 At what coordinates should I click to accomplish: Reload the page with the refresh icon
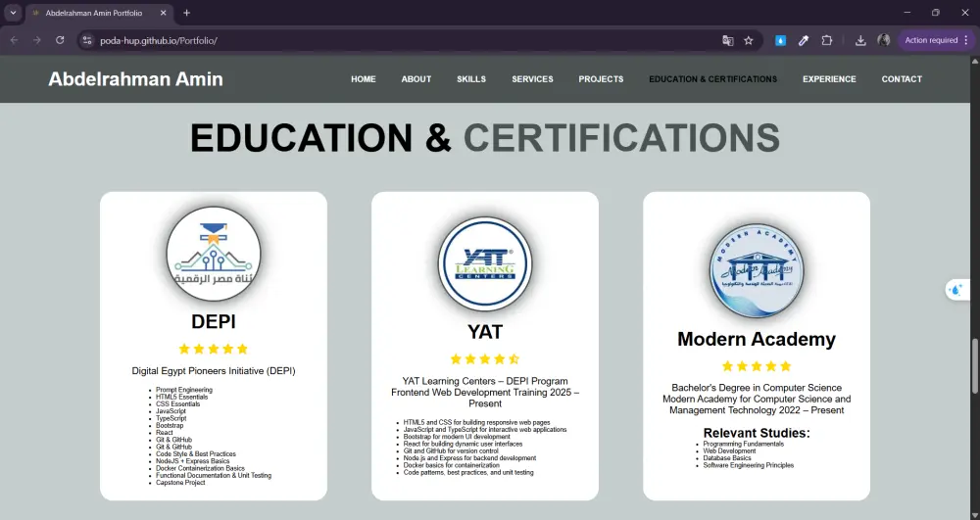[60, 40]
